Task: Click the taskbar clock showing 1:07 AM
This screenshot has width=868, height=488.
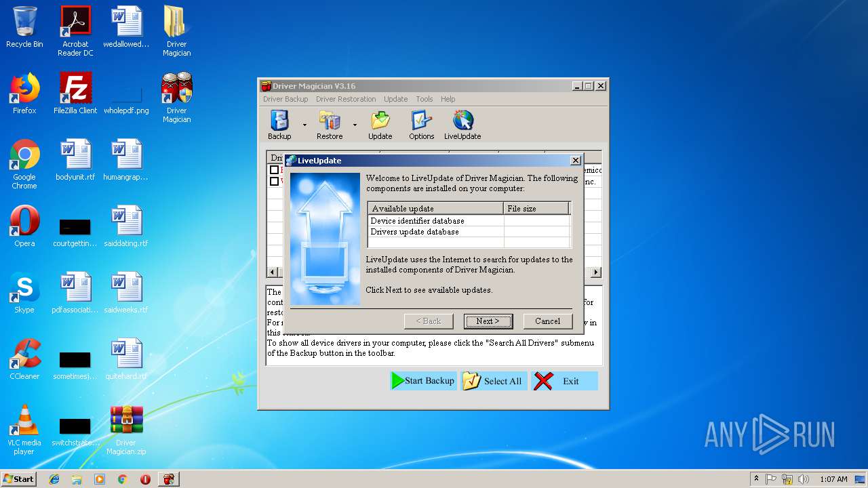Action: coord(833,479)
